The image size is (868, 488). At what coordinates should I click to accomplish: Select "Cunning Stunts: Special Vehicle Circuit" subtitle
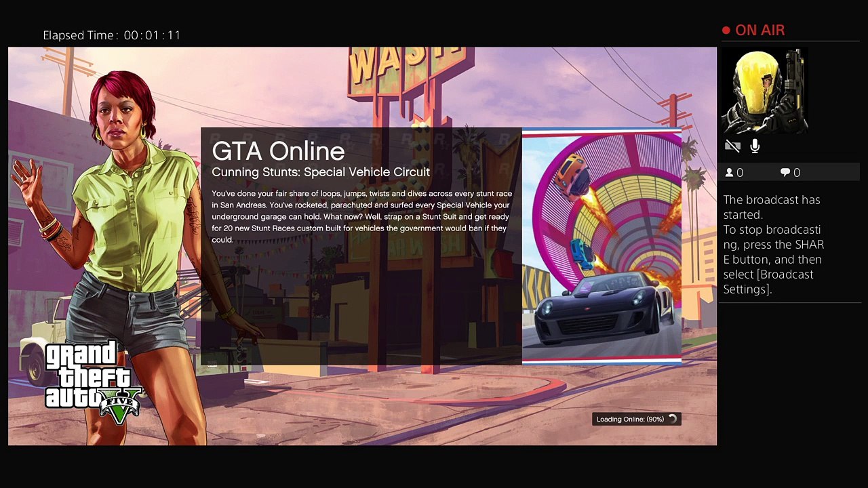pyautogui.click(x=321, y=172)
